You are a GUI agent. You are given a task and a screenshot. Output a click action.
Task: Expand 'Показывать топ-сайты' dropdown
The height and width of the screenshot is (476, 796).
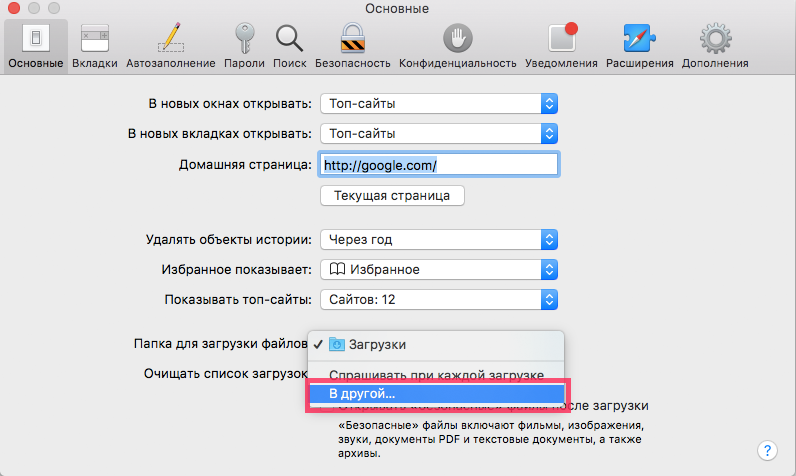point(438,300)
